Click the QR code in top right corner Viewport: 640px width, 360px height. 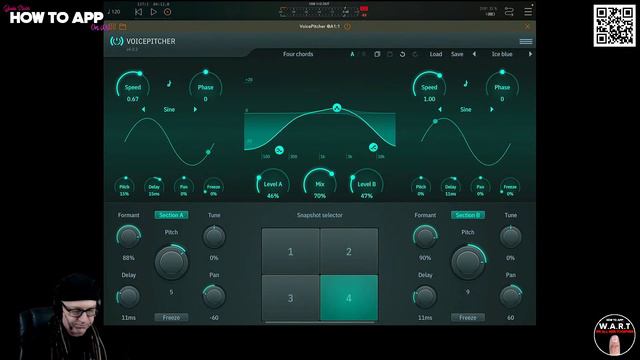pyautogui.click(x=614, y=26)
